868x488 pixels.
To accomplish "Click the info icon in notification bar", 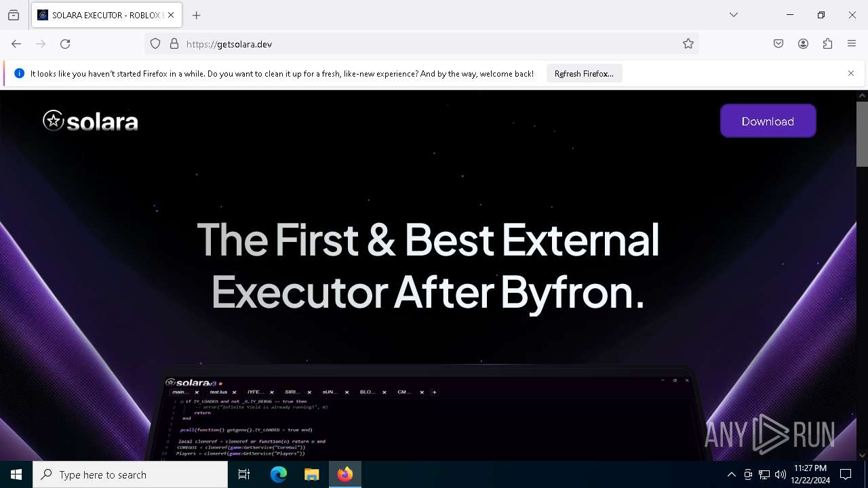I will click(19, 74).
